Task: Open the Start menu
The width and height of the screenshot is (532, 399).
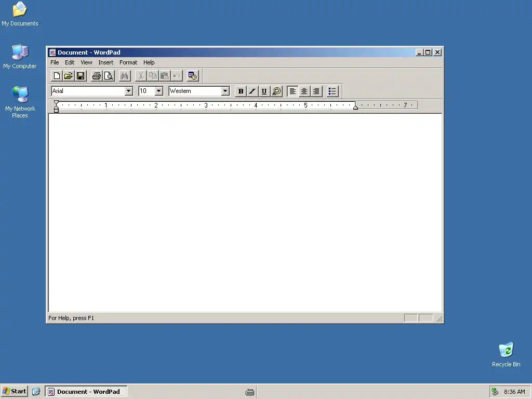Action: 14,391
